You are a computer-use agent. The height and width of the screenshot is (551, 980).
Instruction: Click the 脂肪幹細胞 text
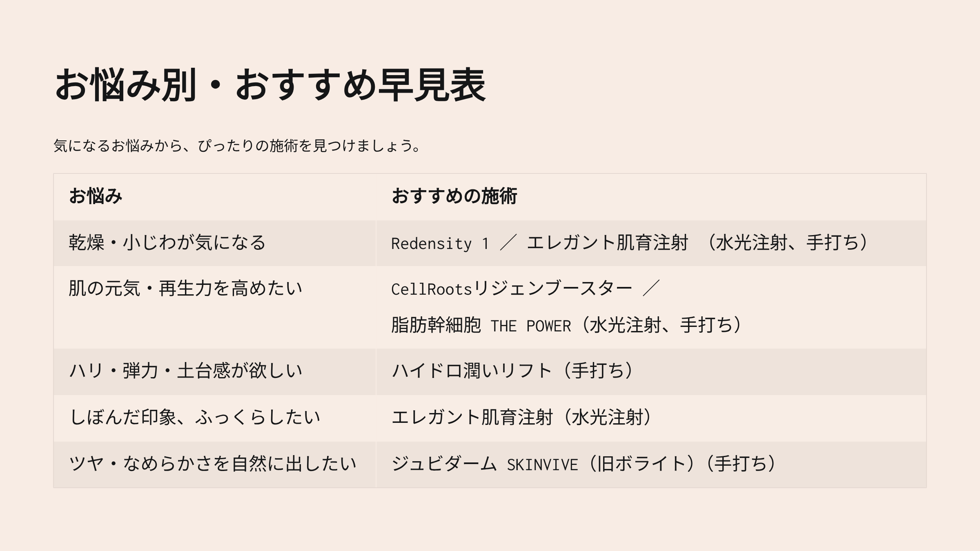(436, 325)
